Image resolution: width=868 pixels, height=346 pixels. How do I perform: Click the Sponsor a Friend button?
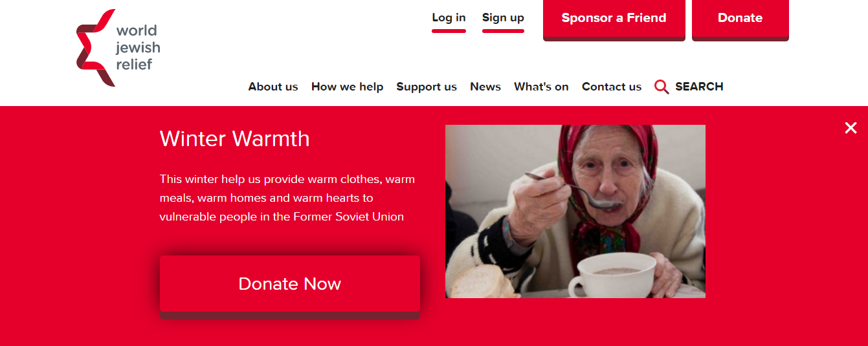tap(614, 19)
